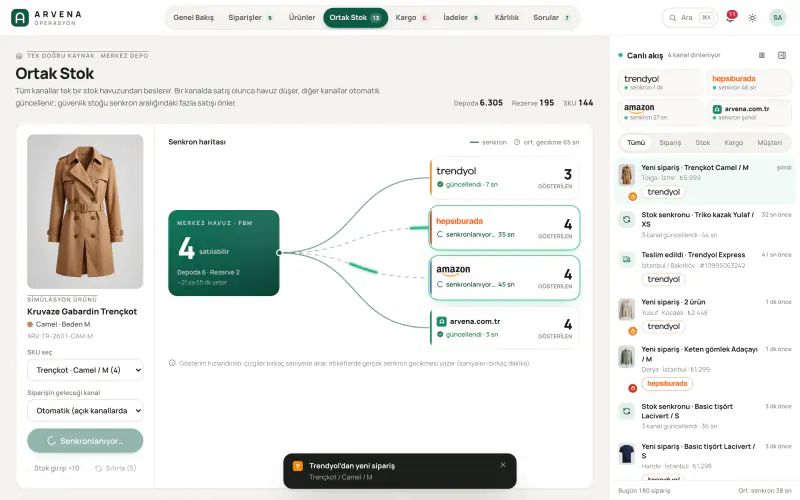Click the amazon syncing spinner icon
This screenshot has height=500, width=800.
[440, 285]
